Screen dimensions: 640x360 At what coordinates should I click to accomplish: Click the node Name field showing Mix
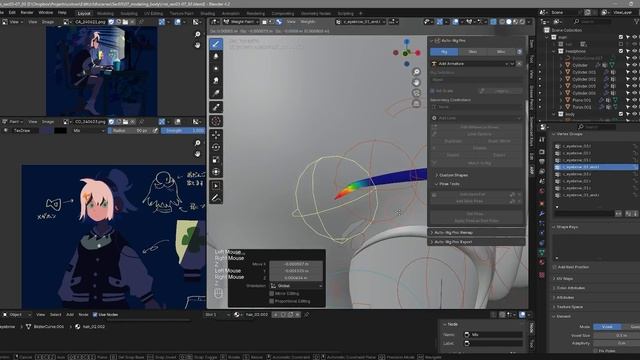[x=493, y=335]
